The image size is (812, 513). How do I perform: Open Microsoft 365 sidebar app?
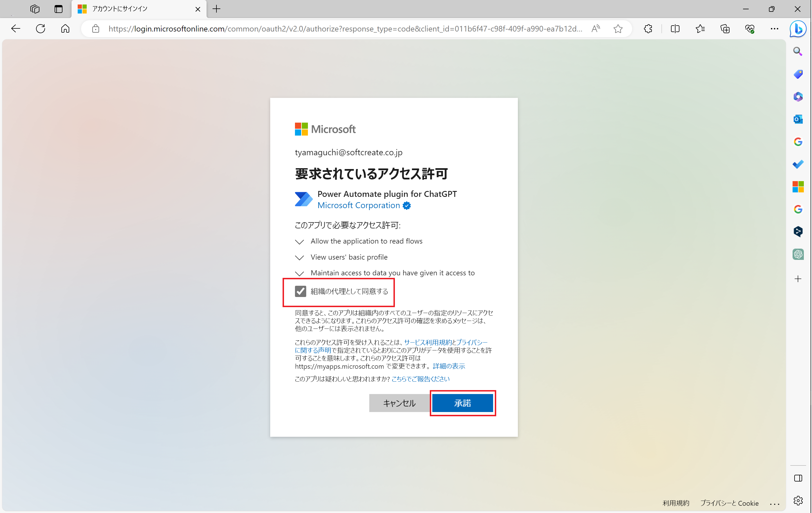click(x=798, y=97)
